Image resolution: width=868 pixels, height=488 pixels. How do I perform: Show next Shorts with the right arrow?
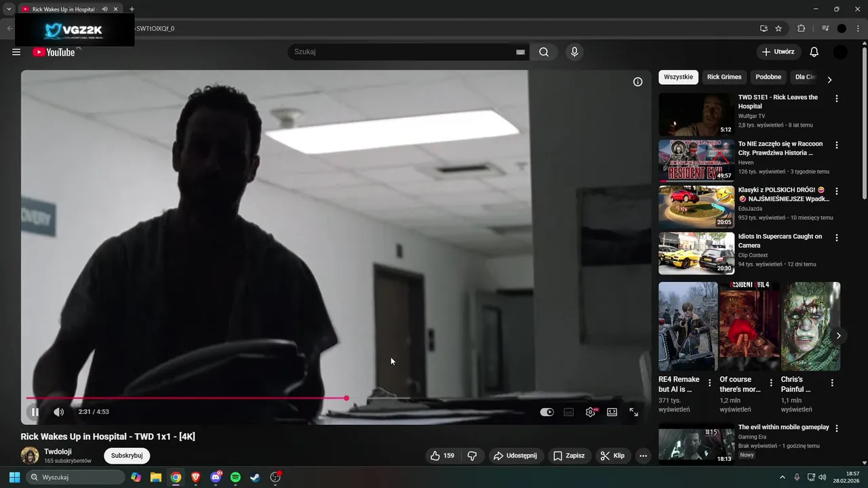[839, 335]
